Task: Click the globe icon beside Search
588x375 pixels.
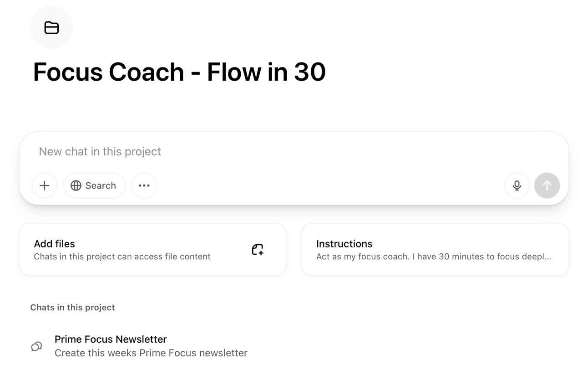Action: coord(76,185)
